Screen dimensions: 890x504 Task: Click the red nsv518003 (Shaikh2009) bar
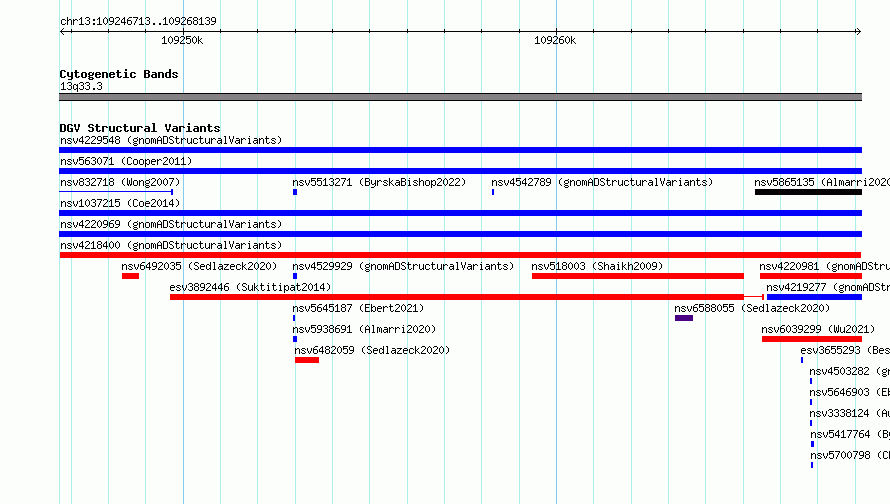click(637, 276)
